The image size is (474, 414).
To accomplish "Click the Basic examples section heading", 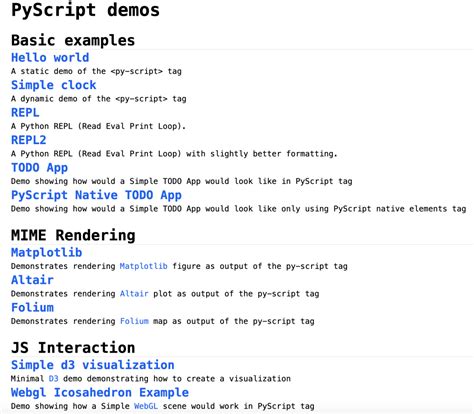I will coord(73,40).
